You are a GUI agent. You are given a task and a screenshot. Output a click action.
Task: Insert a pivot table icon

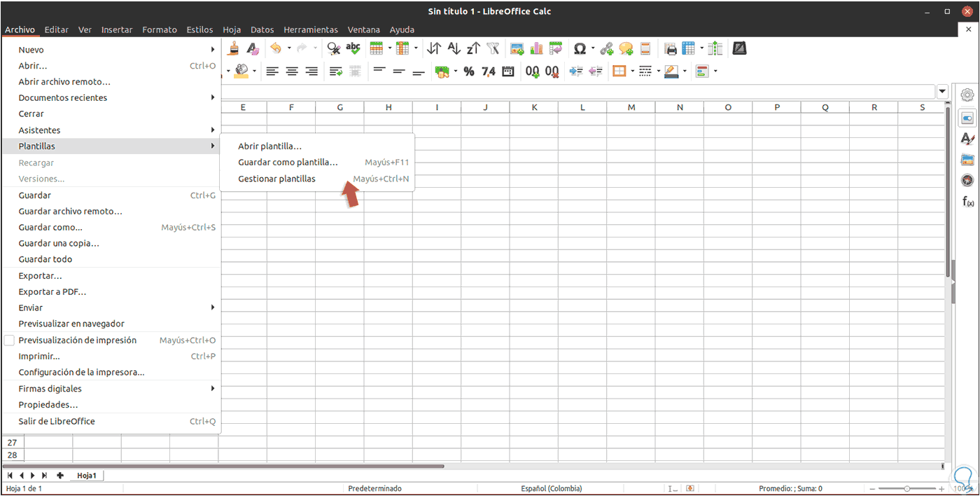[556, 48]
